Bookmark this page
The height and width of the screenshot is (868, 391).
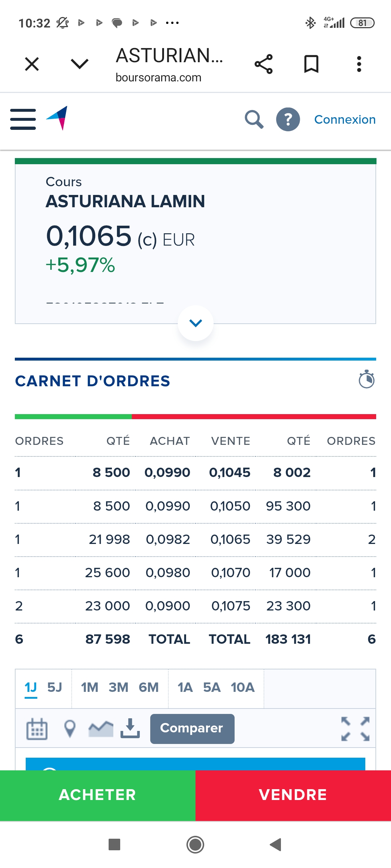[x=311, y=64]
